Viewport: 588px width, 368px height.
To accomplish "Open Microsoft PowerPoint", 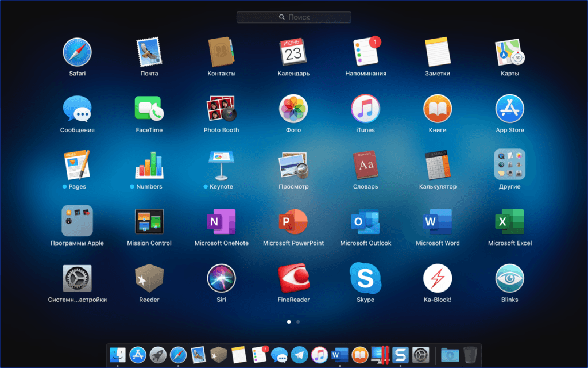I will click(x=293, y=222).
